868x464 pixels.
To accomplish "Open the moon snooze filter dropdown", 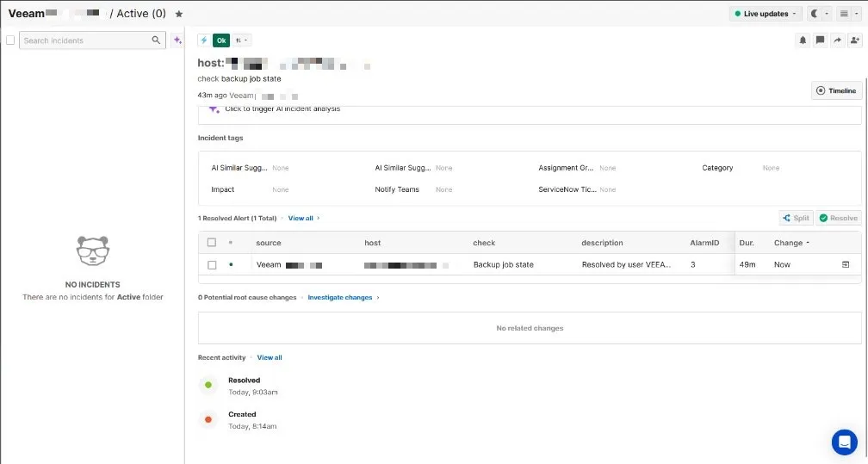I will 819,14.
